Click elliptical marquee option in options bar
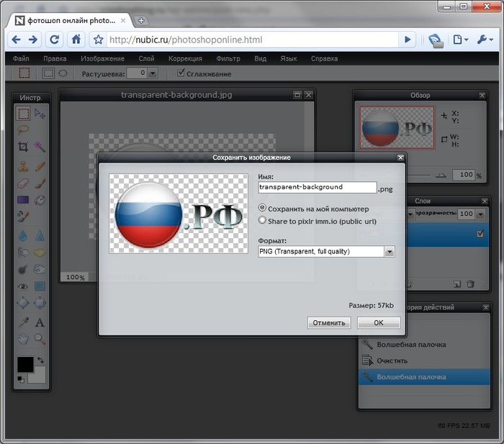Screen dimensions: 504x444 pos(63,73)
